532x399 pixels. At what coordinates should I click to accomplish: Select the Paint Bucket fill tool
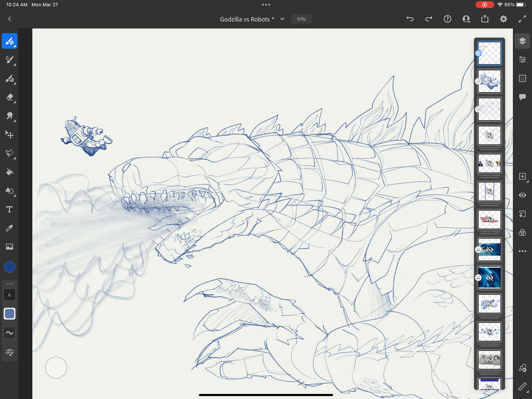pyautogui.click(x=9, y=172)
